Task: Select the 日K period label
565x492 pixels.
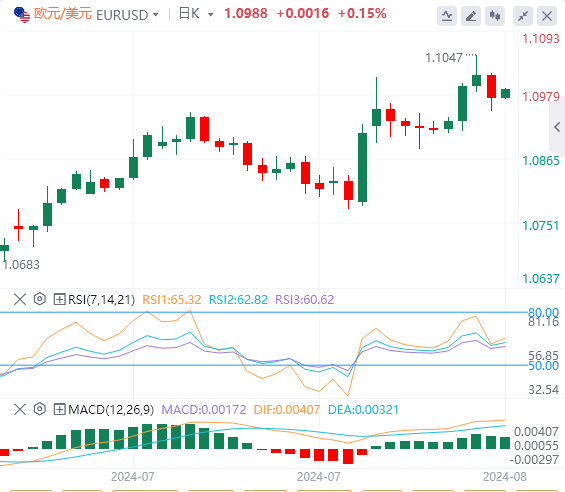Action: [x=189, y=14]
